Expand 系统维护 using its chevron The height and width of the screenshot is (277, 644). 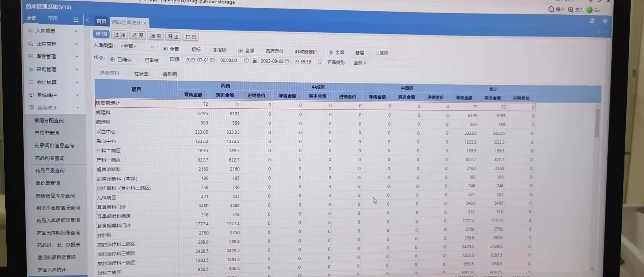[x=77, y=95]
